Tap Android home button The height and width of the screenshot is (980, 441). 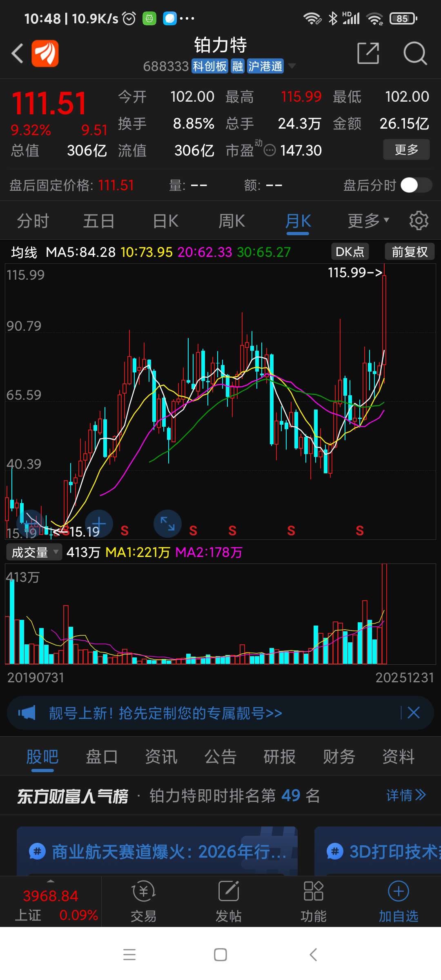tap(220, 955)
